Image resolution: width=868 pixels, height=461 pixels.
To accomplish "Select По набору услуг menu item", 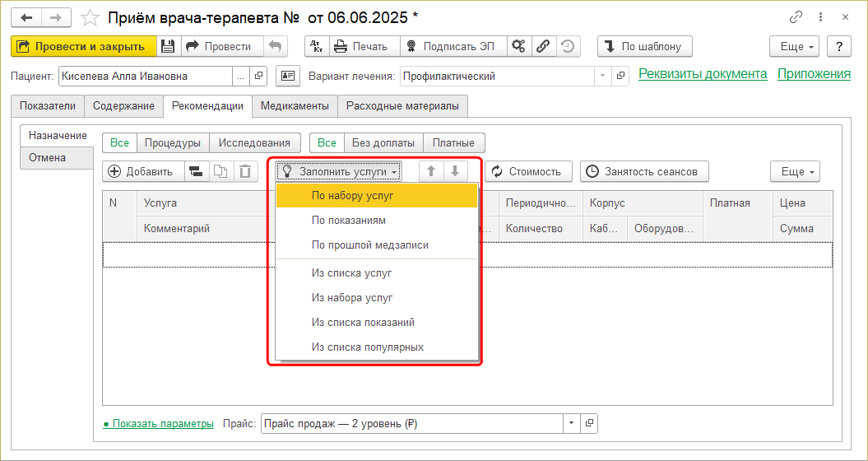I will [377, 196].
